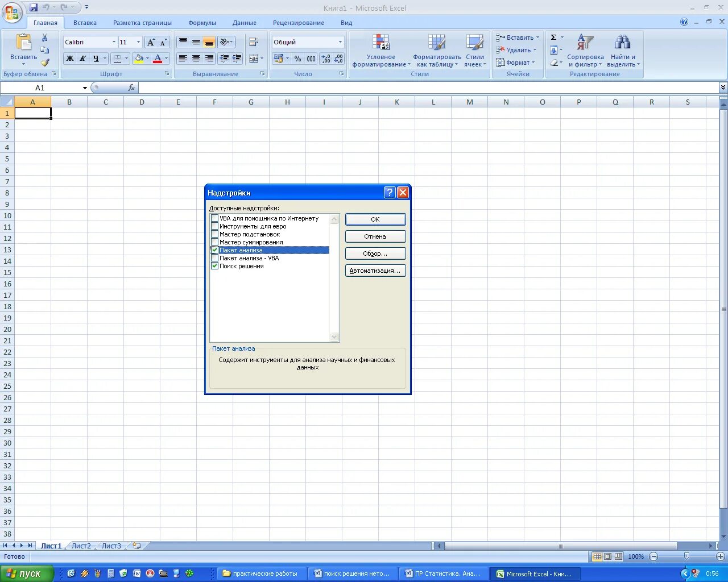Apply percent style format
Screen dimensions: 728x582
297,59
